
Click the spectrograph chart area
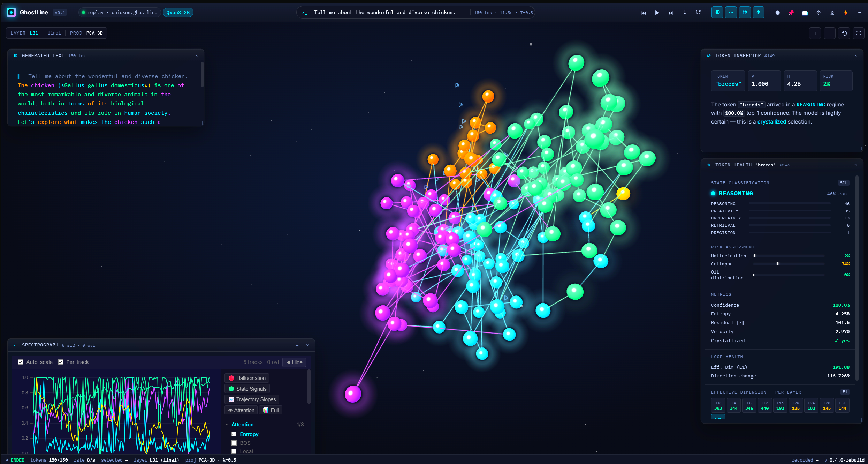[x=122, y=414]
